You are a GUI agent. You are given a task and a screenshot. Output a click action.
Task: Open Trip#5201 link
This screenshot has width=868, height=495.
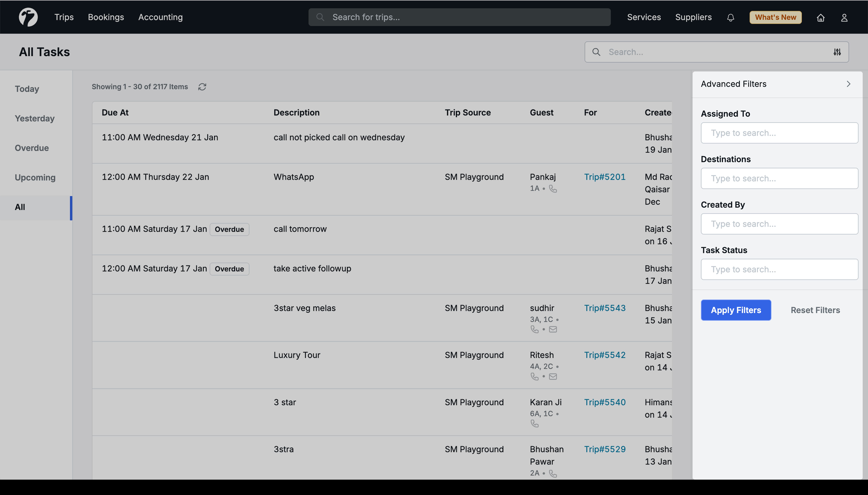click(x=605, y=176)
